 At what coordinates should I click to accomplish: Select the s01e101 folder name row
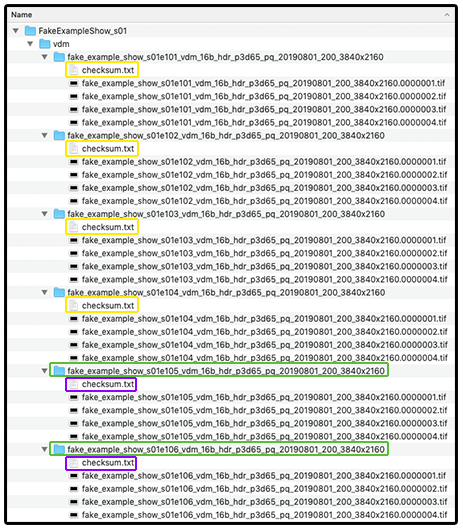(225, 57)
